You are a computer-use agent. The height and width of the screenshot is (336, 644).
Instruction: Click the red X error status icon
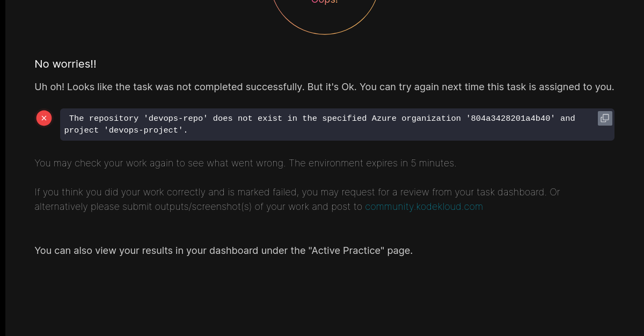tap(44, 118)
